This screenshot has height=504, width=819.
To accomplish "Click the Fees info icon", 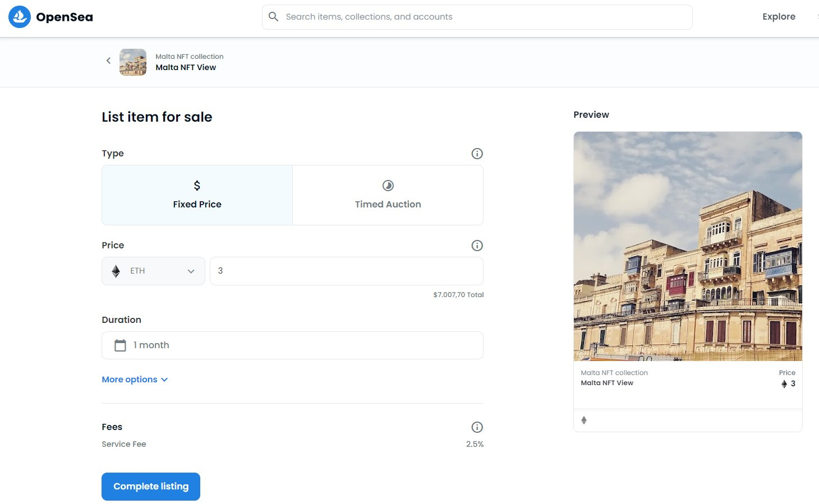I will [x=477, y=427].
